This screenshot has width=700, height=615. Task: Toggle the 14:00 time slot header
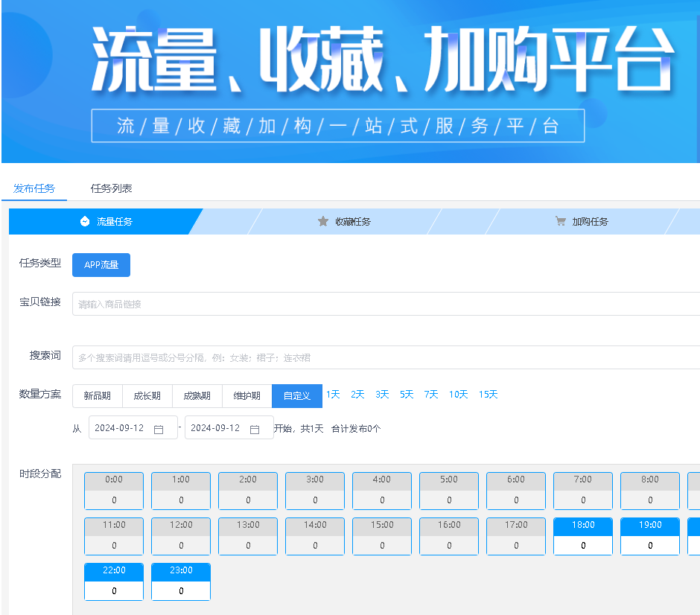(x=315, y=526)
